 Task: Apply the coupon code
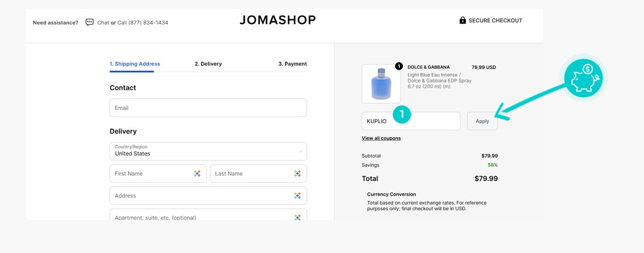point(482,121)
